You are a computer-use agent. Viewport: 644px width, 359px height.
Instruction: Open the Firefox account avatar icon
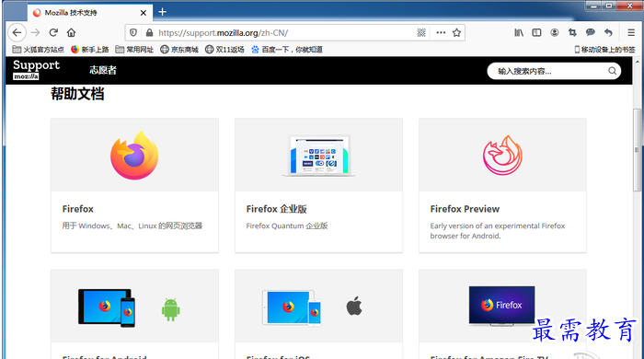(555, 32)
